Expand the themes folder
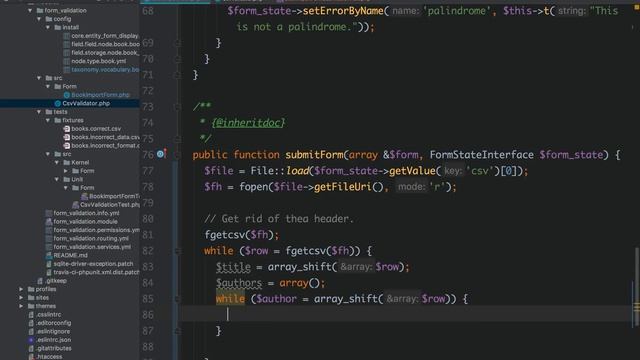 (21, 306)
